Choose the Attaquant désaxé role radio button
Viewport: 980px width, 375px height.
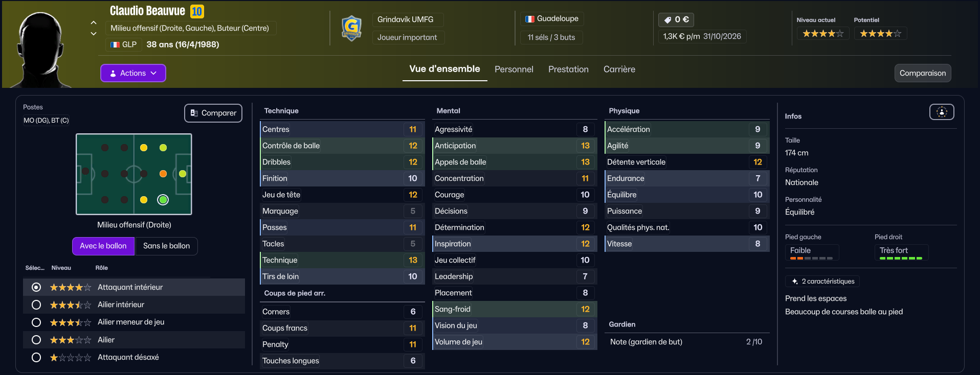click(x=36, y=358)
